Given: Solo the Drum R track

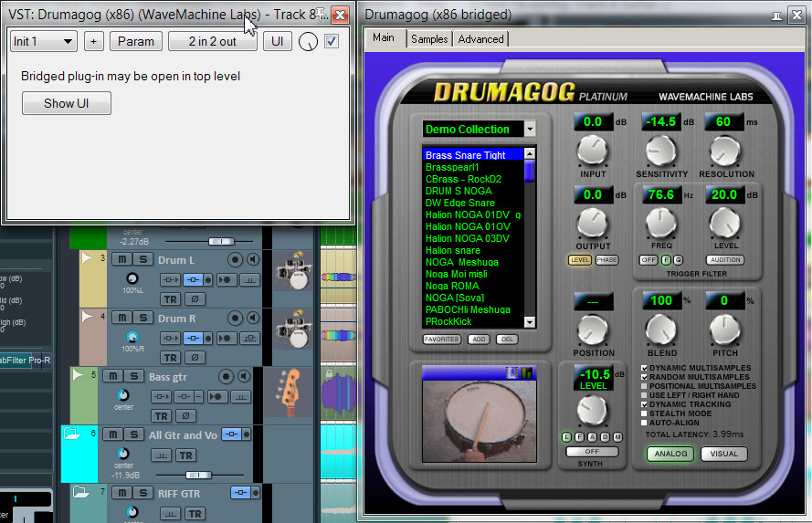Looking at the screenshot, I should click(142, 318).
